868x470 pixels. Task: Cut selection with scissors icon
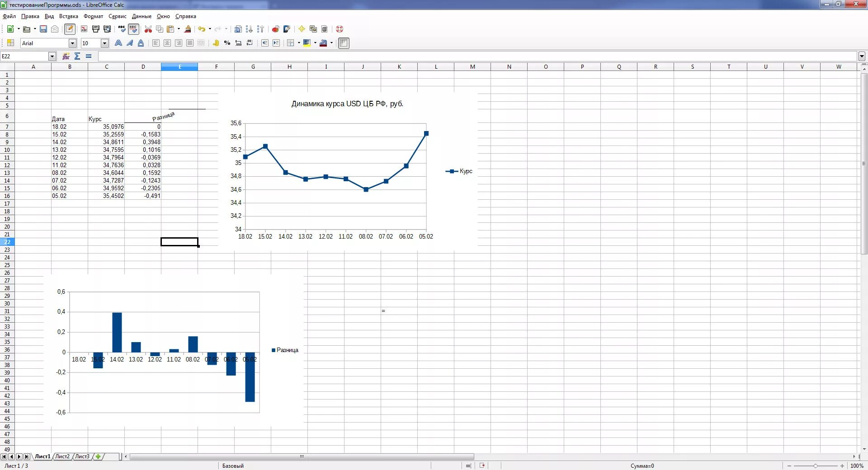[x=148, y=29]
